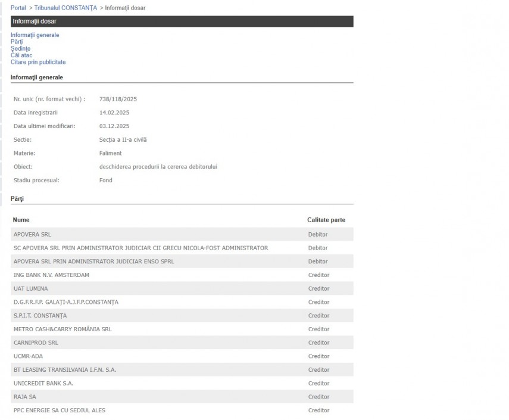
Task: Click the Nume column header
Action: [21, 220]
